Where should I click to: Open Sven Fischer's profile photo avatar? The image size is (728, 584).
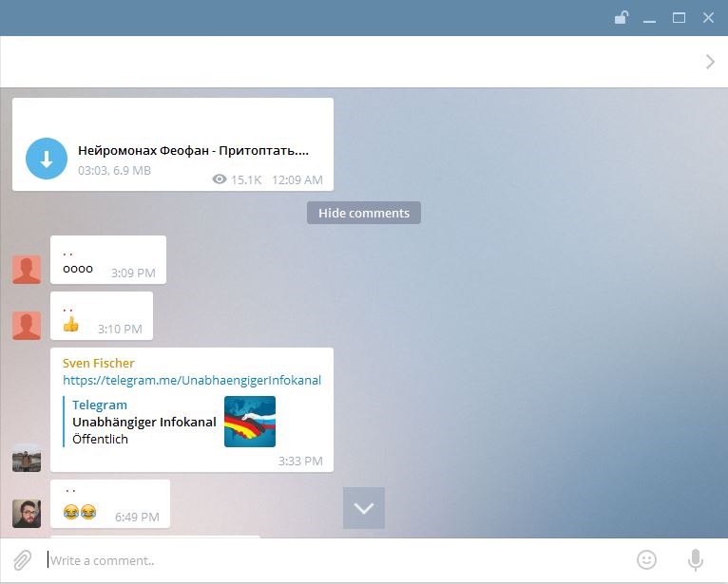click(27, 458)
